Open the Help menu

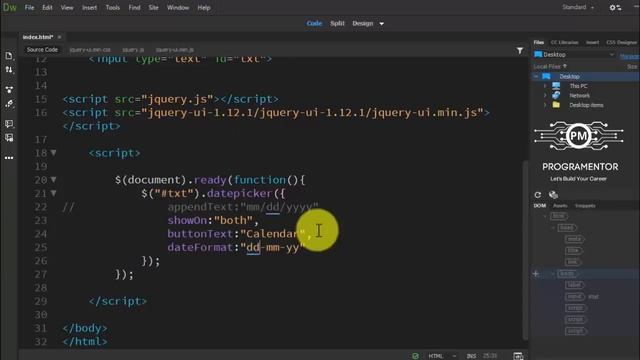(204, 7)
